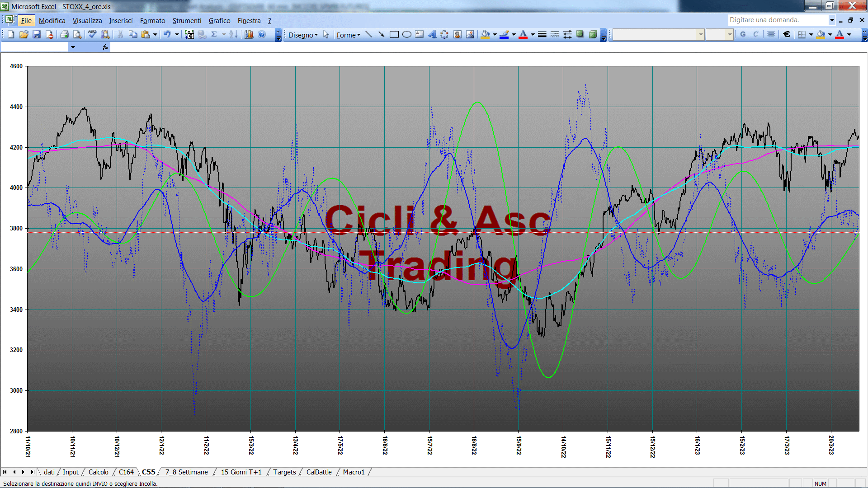Switch to the dati sheet tab

(x=49, y=472)
